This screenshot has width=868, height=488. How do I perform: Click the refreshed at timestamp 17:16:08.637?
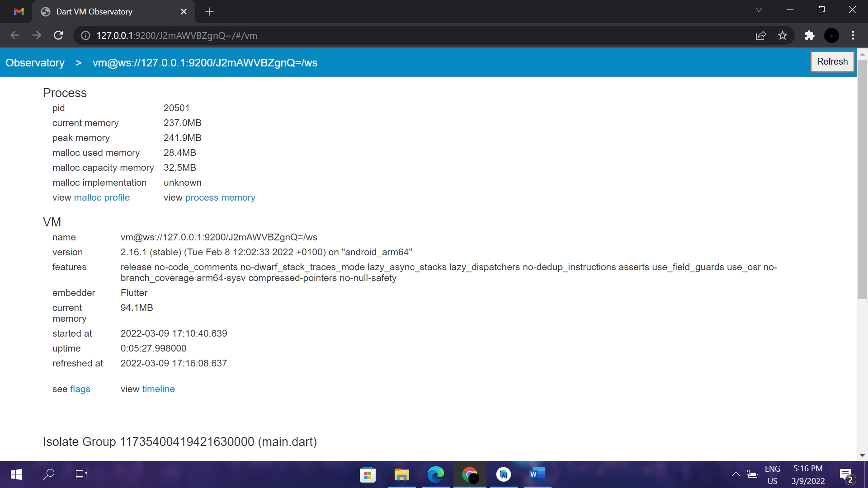174,363
